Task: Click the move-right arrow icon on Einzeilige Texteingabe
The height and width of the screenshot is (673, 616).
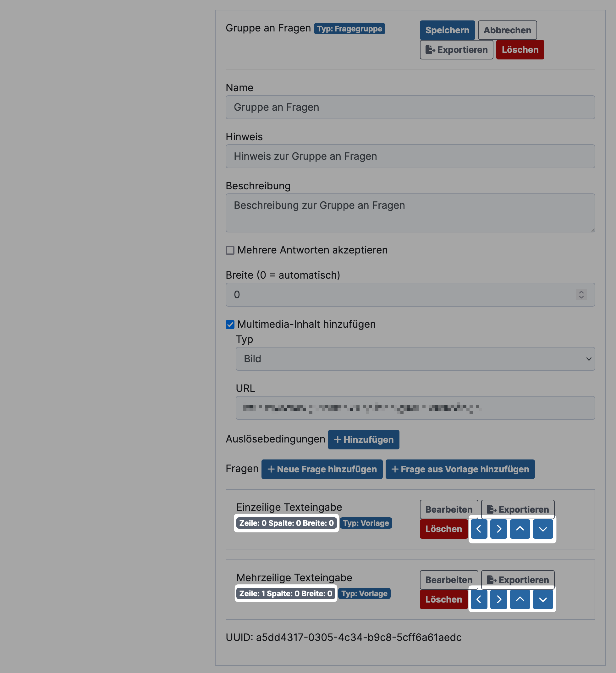Action: 499,529
